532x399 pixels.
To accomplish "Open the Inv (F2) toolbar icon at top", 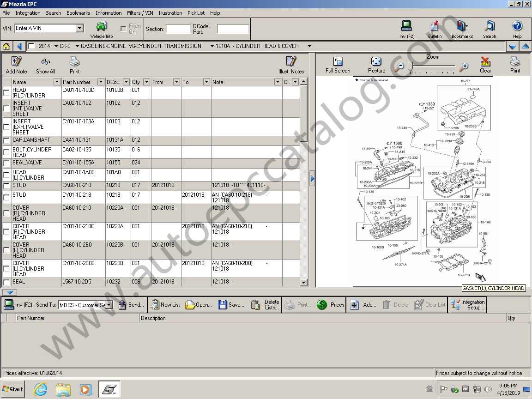I will tap(406, 30).
